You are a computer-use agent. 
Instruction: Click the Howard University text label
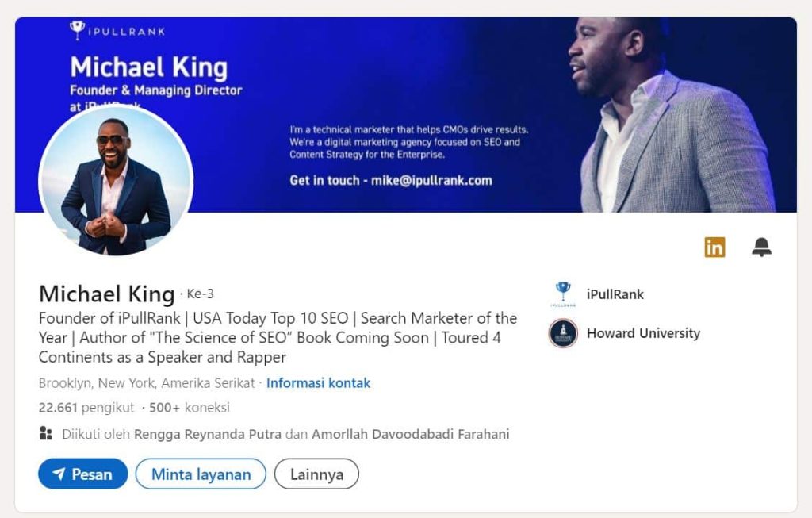coord(642,334)
